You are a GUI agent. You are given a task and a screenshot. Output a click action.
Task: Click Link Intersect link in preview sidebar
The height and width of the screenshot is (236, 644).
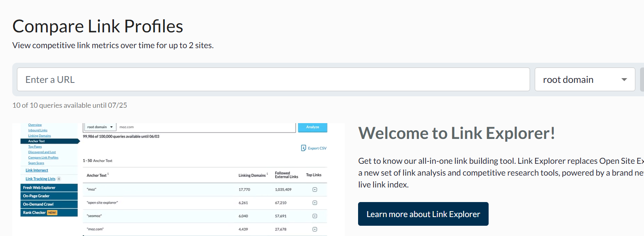click(37, 170)
